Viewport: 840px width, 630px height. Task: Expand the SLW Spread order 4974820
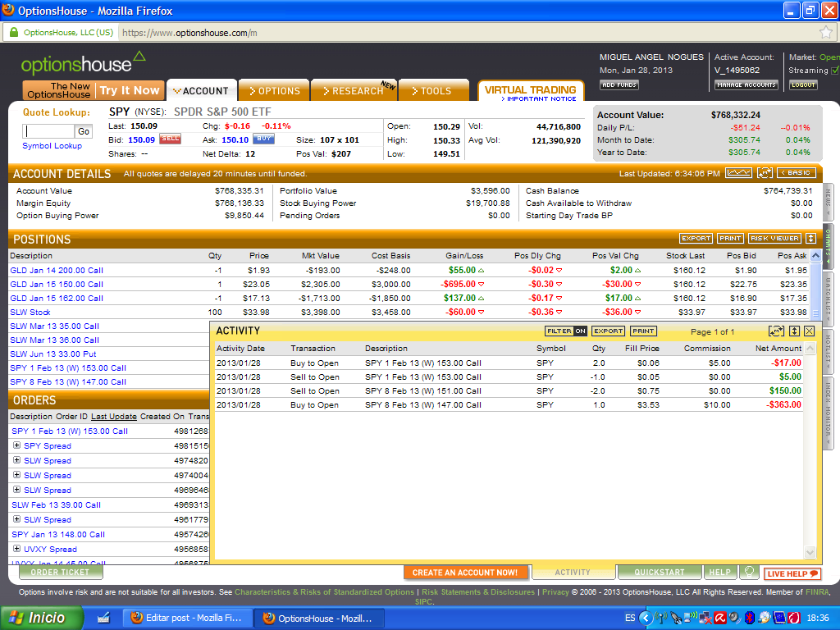pos(16,460)
